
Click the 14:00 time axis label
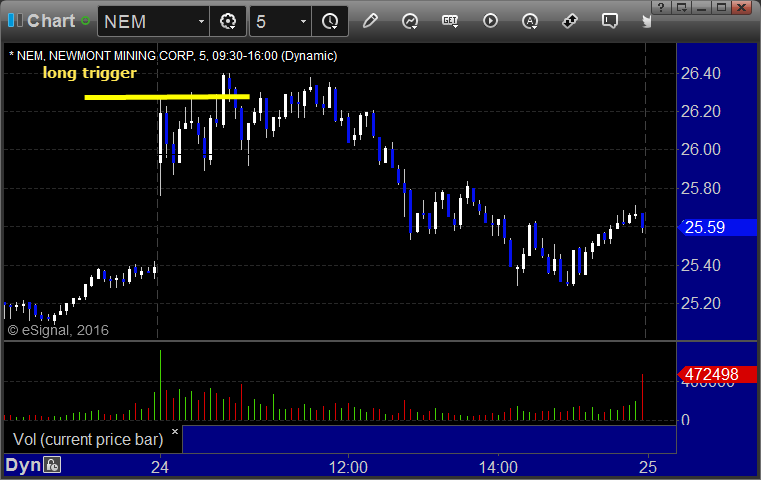(498, 467)
